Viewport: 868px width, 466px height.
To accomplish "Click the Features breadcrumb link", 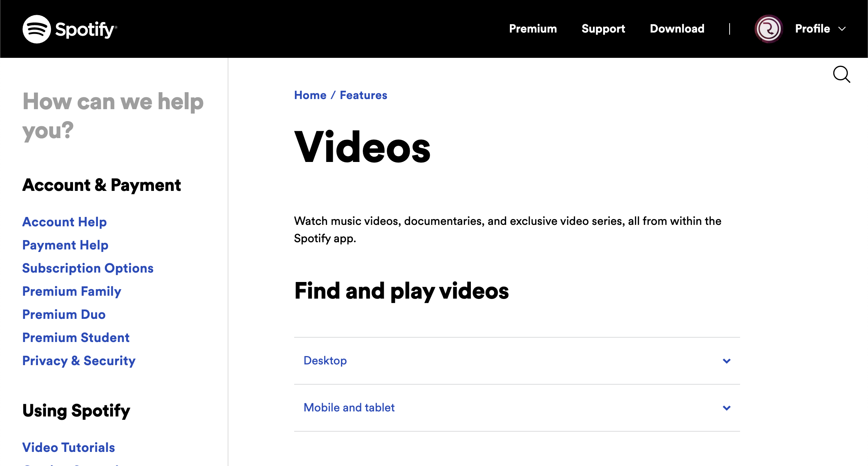I will click(364, 95).
